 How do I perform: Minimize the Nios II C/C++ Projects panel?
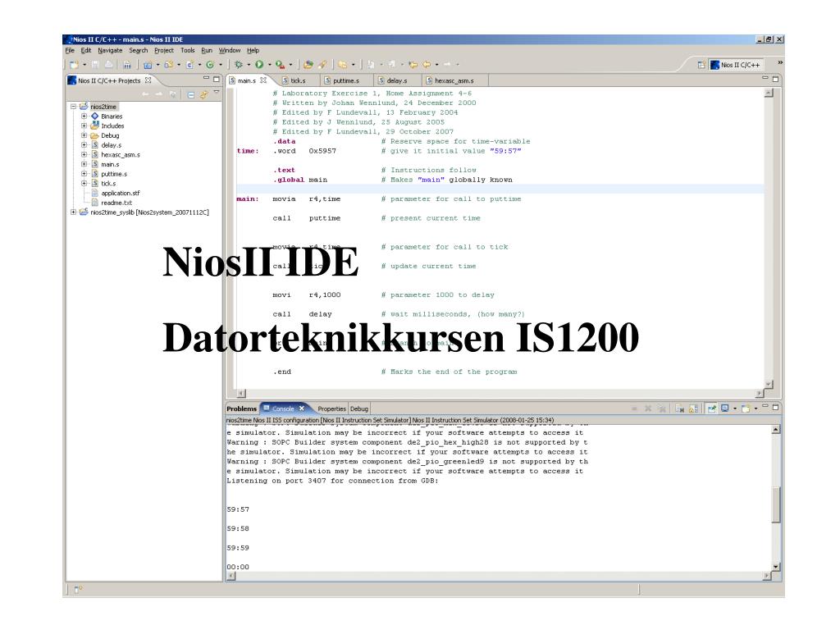pos(206,78)
